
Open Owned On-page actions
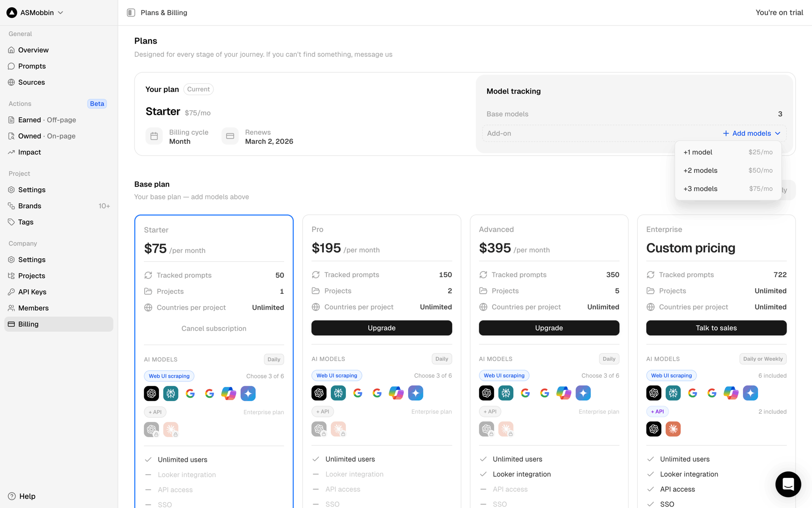(59, 136)
